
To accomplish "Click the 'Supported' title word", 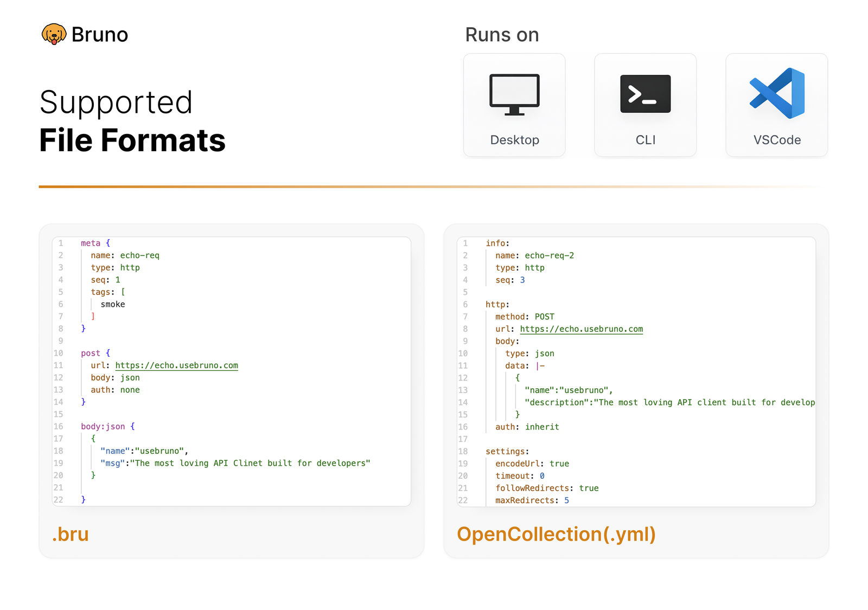I will [116, 102].
